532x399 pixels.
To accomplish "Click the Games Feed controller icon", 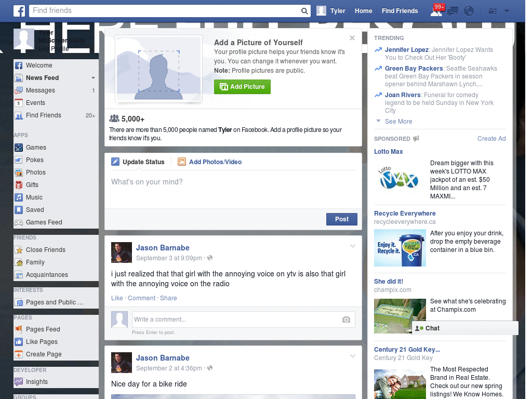I will [x=19, y=222].
